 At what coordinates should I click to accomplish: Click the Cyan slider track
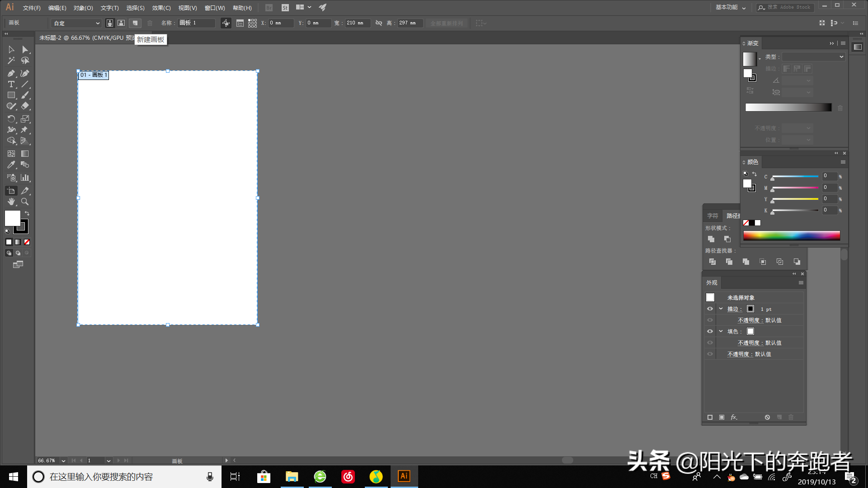tap(795, 176)
